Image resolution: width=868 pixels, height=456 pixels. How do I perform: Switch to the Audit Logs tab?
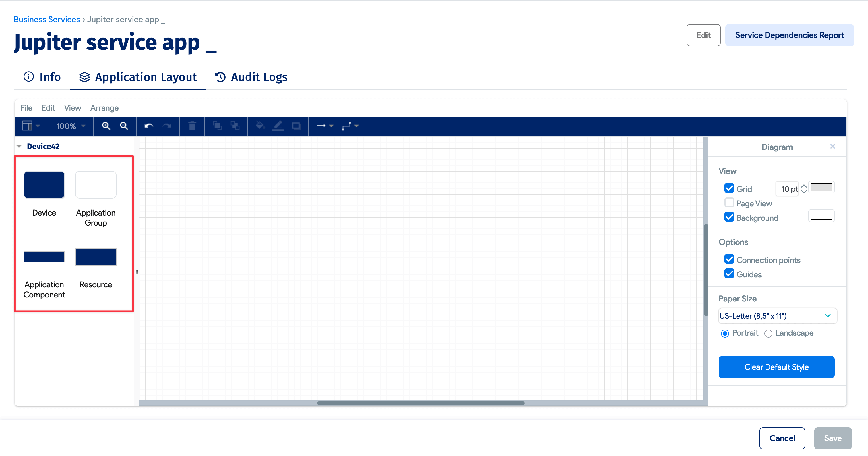(x=251, y=77)
